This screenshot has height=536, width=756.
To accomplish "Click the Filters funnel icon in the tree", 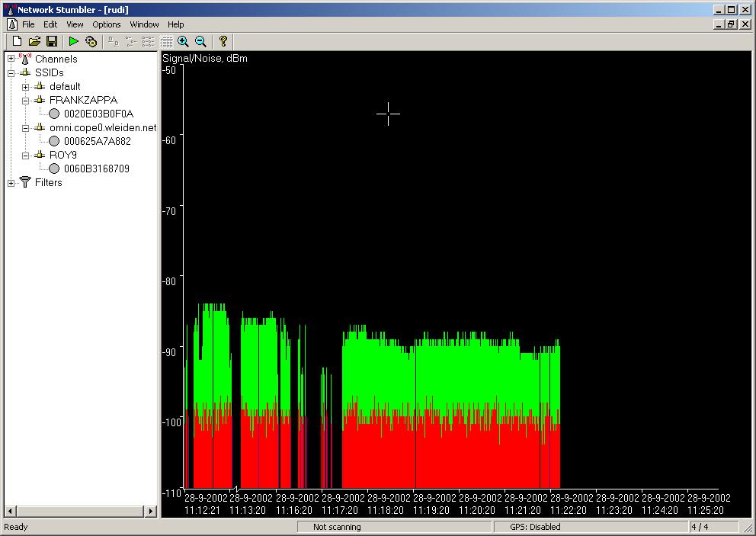I will (24, 182).
